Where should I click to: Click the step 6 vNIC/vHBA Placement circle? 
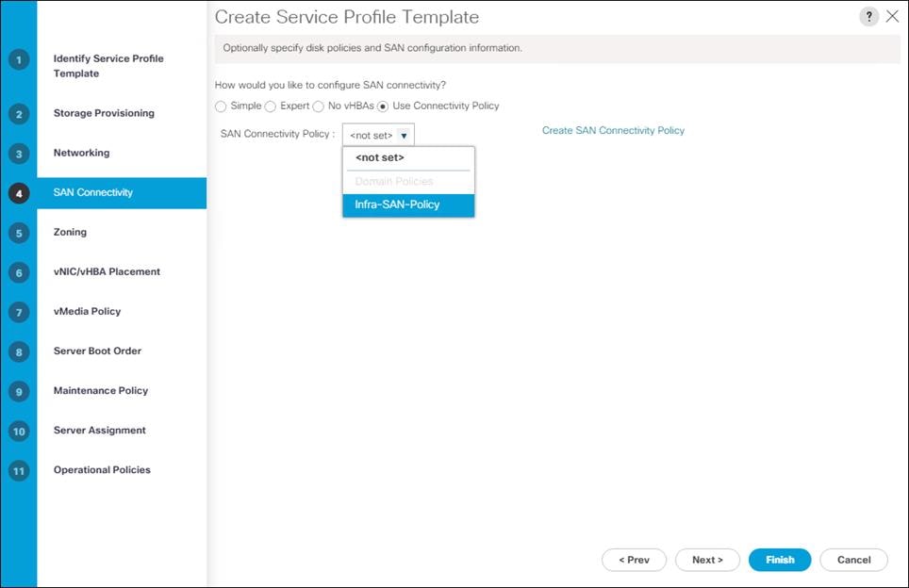(x=20, y=271)
